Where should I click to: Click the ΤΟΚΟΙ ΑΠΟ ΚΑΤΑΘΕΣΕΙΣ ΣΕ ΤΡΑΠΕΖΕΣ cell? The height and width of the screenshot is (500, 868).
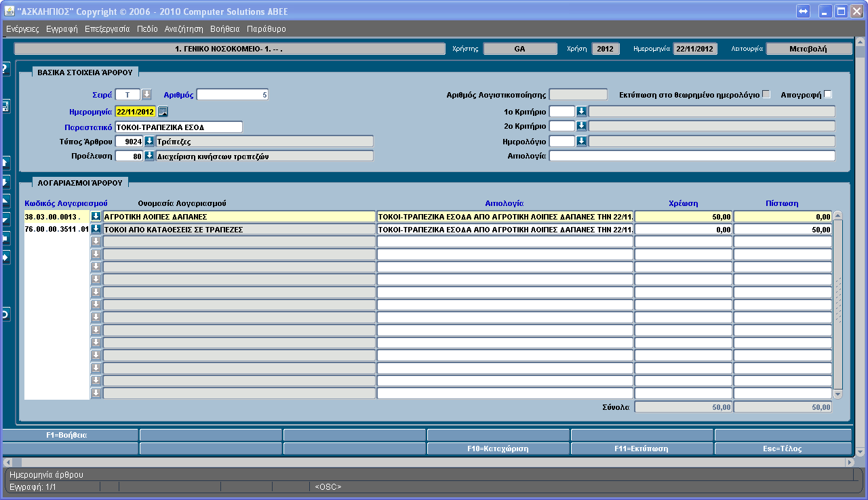pyautogui.click(x=239, y=229)
